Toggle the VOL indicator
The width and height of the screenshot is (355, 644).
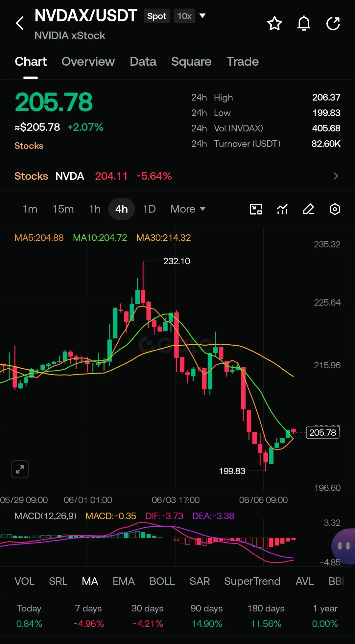(24, 581)
